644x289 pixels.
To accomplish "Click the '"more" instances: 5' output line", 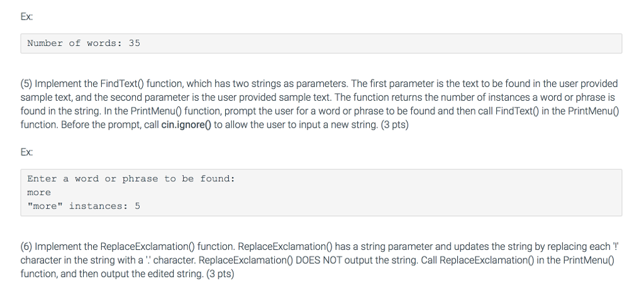I will 84,207.
